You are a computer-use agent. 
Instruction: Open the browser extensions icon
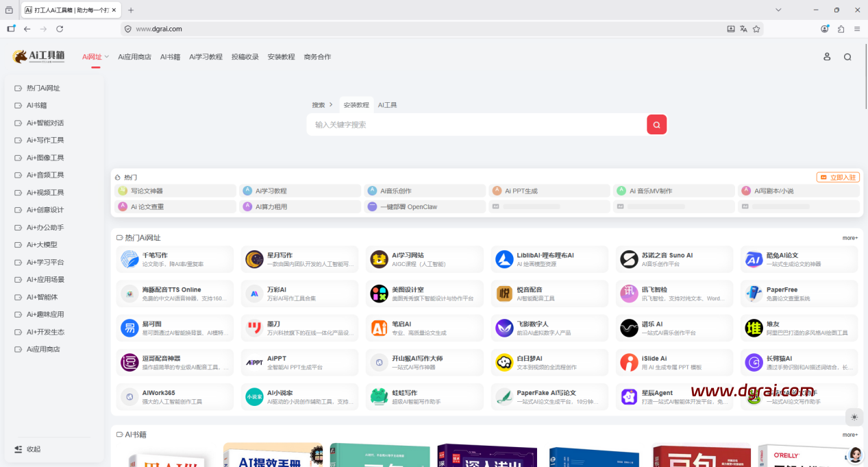(841, 29)
